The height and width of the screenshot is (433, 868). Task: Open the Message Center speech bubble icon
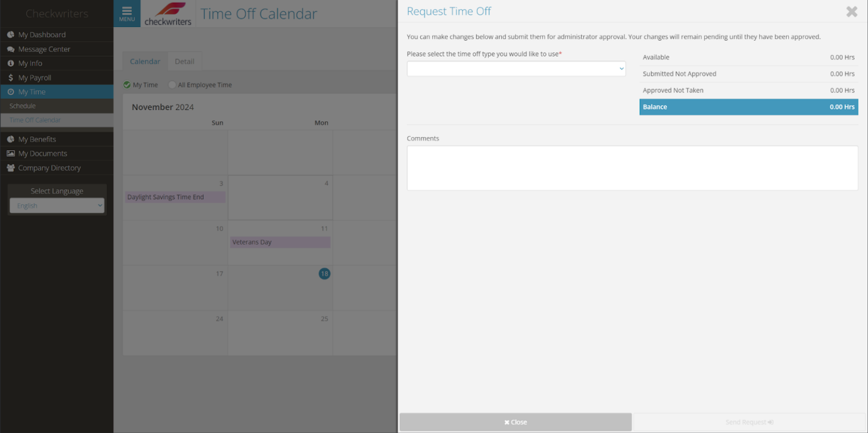[x=10, y=49]
